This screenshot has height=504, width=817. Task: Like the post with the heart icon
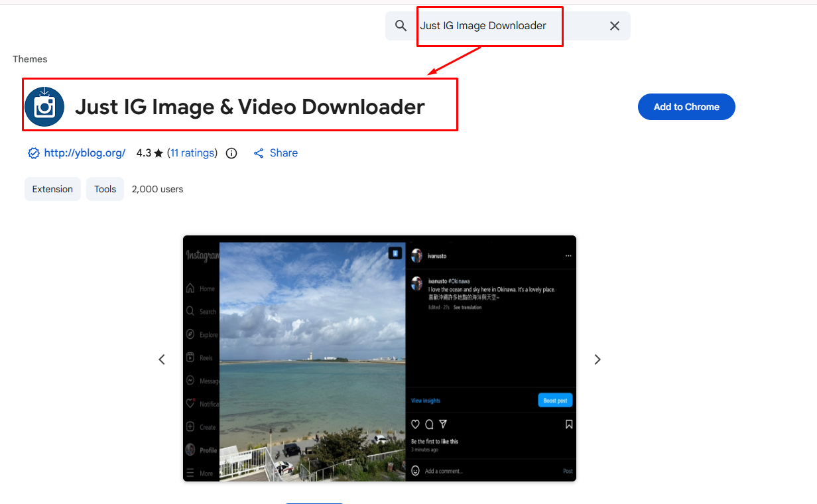pyautogui.click(x=415, y=424)
